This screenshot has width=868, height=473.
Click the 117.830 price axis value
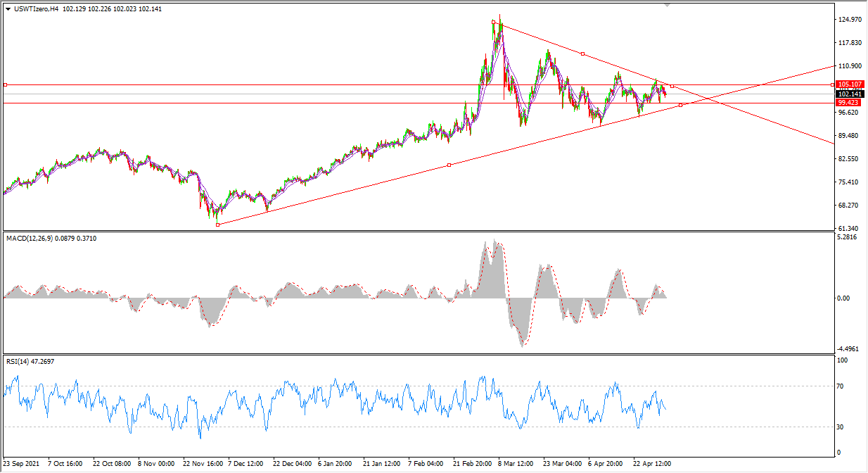point(850,43)
